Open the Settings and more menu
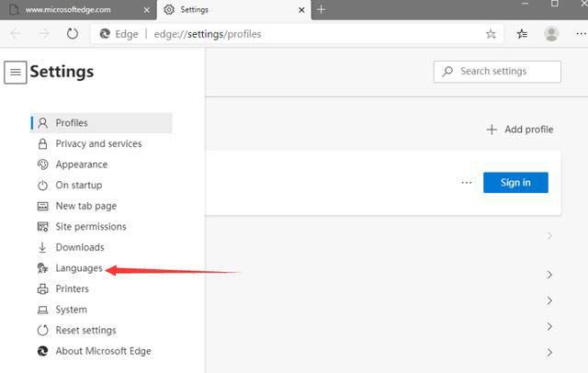Viewport: 588px width, 373px height. pyautogui.click(x=581, y=34)
